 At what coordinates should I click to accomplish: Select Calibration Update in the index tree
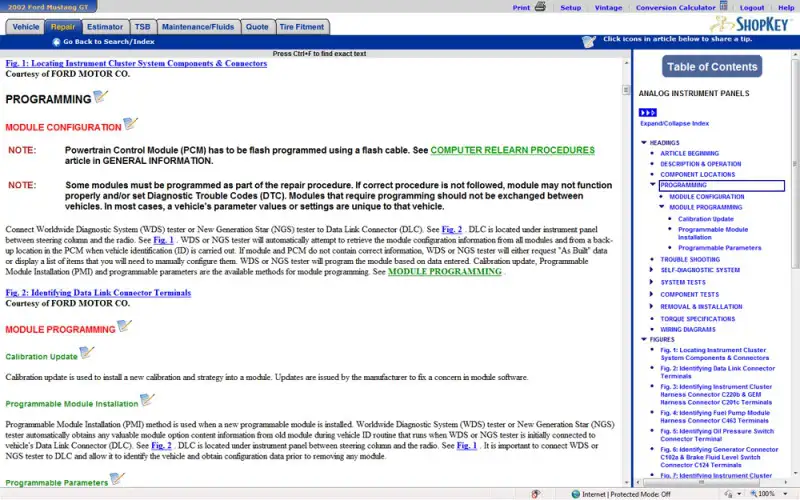pos(706,219)
